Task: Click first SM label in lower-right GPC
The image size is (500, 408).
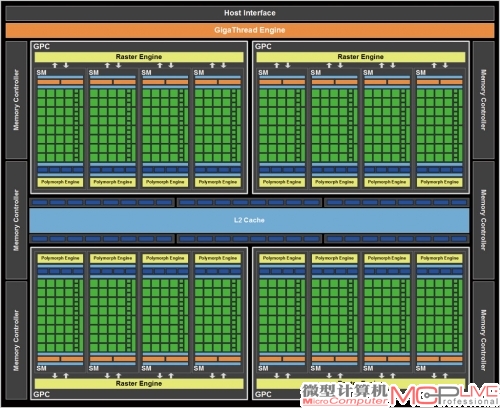Action: pyautogui.click(x=263, y=368)
